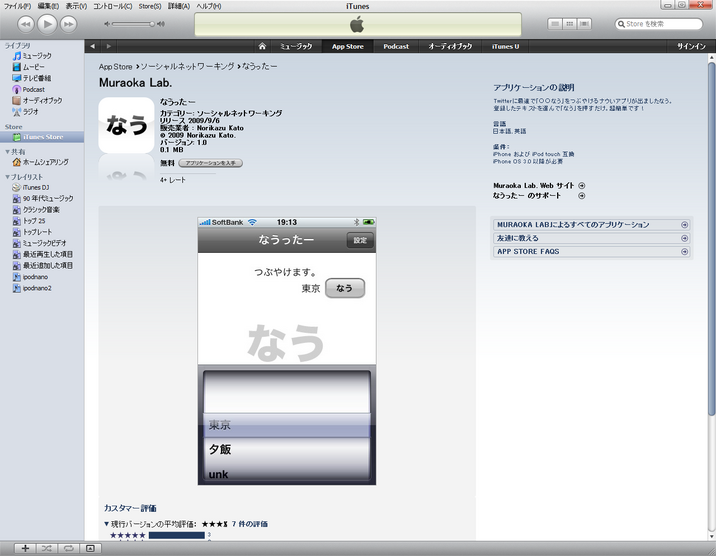The image size is (716, 556).
Task: Open the トップ 25 playlist
Action: click(29, 221)
